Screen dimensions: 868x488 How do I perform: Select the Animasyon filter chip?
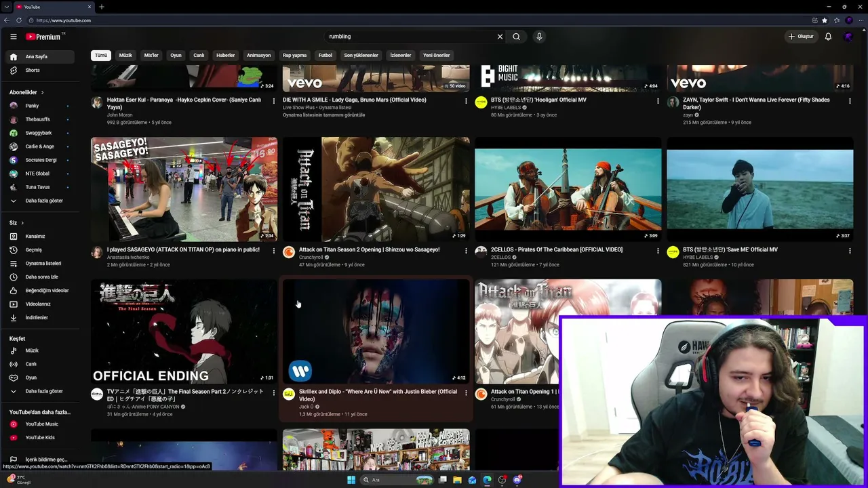(x=258, y=56)
